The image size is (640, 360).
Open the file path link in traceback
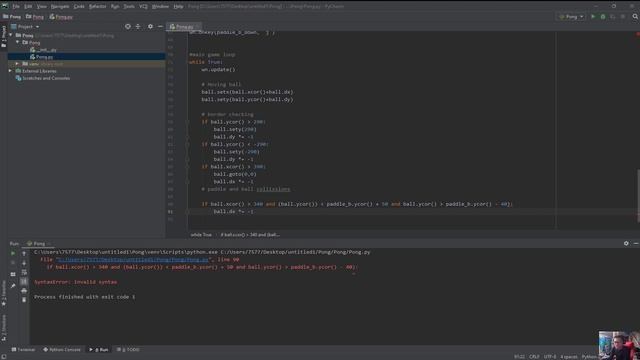(133, 260)
